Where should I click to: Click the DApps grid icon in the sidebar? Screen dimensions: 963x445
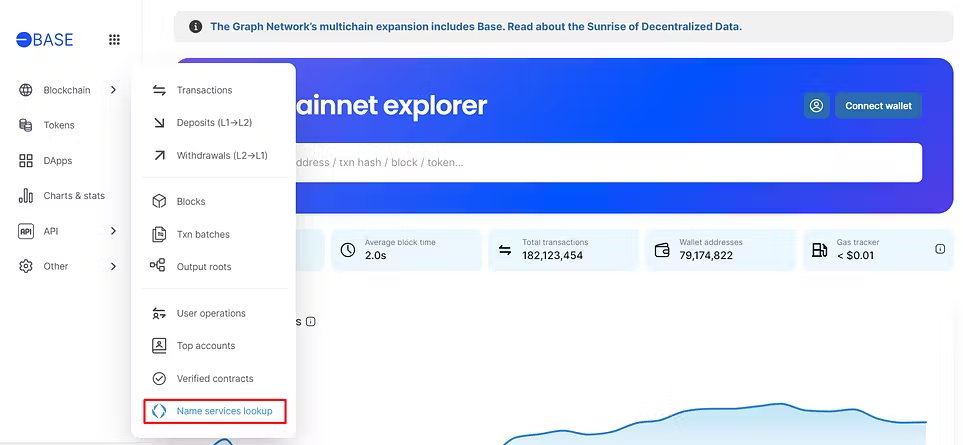click(26, 161)
